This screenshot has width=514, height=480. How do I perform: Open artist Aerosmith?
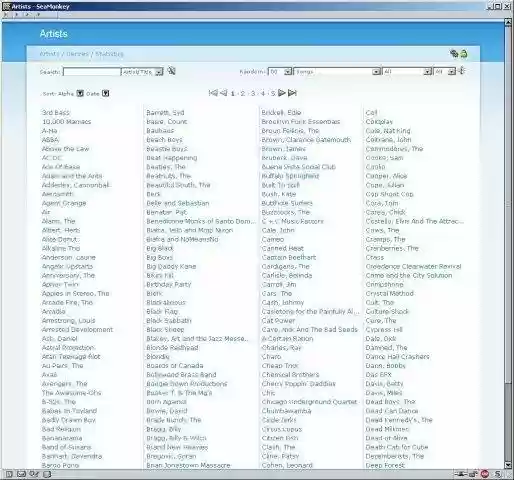point(58,194)
